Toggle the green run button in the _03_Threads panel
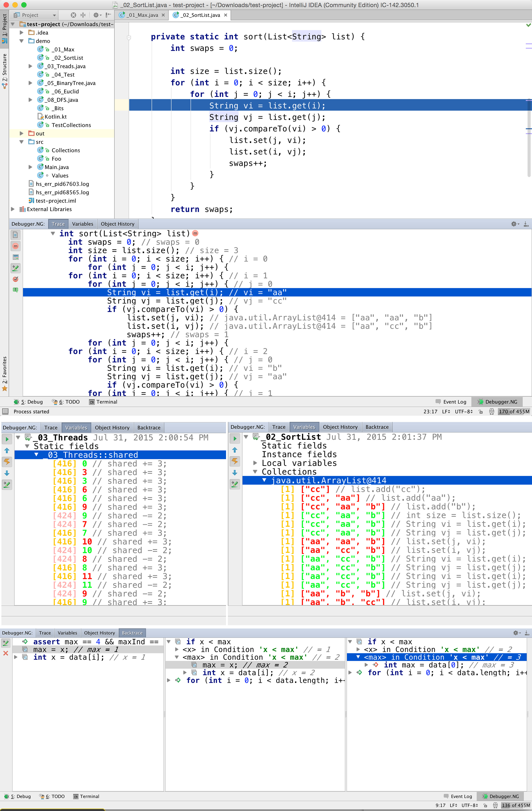This screenshot has width=532, height=811. pyautogui.click(x=7, y=439)
